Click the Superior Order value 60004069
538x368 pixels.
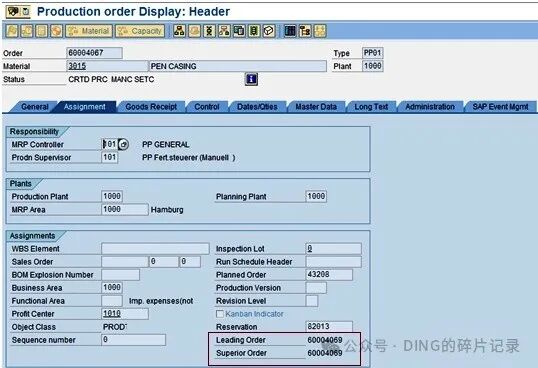[325, 353]
